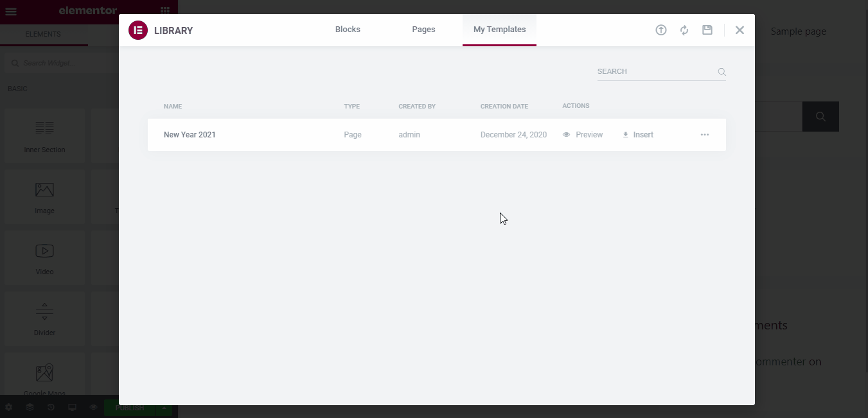This screenshot has width=868, height=418.
Task: Select the Image widget
Action: pos(44,196)
